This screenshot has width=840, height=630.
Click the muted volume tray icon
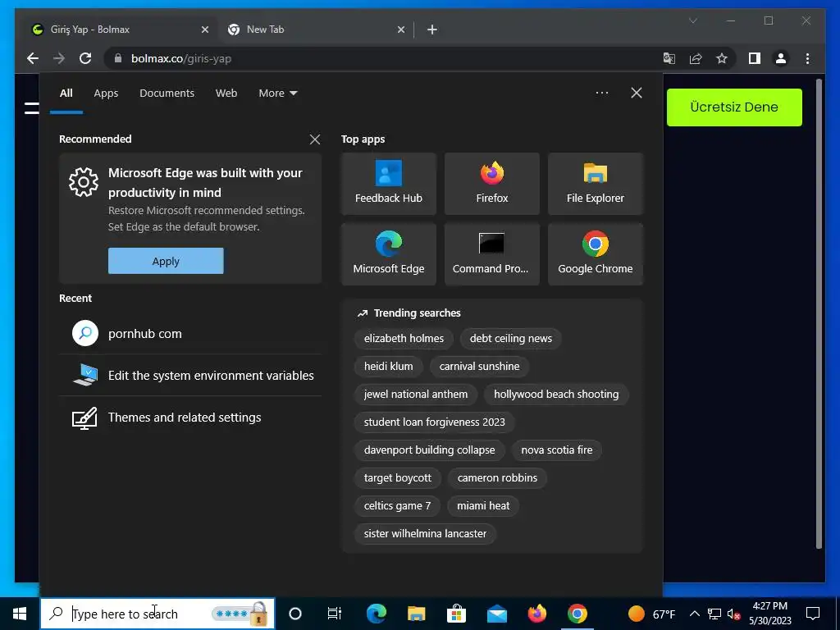pyautogui.click(x=733, y=614)
